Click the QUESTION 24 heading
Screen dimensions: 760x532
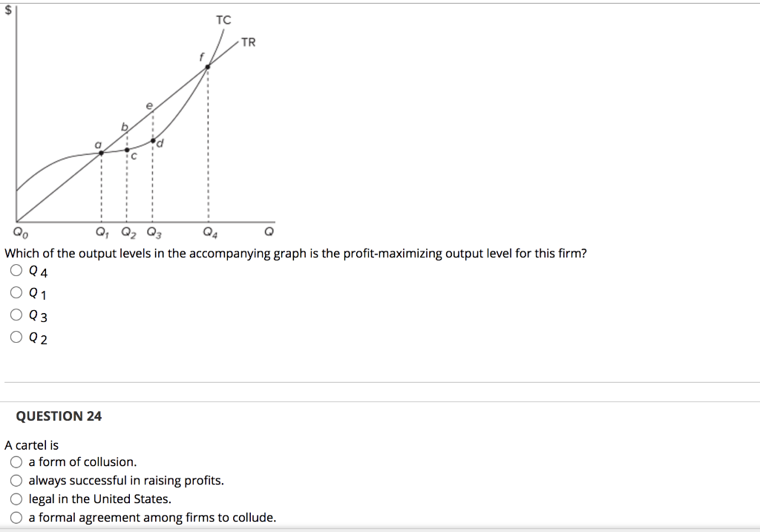tap(57, 416)
